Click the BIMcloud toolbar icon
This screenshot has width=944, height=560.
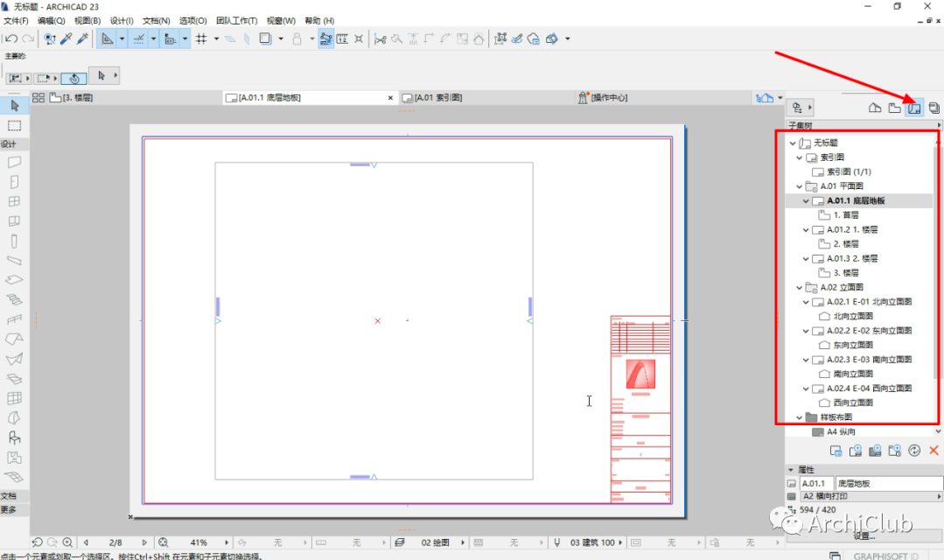coord(534,38)
